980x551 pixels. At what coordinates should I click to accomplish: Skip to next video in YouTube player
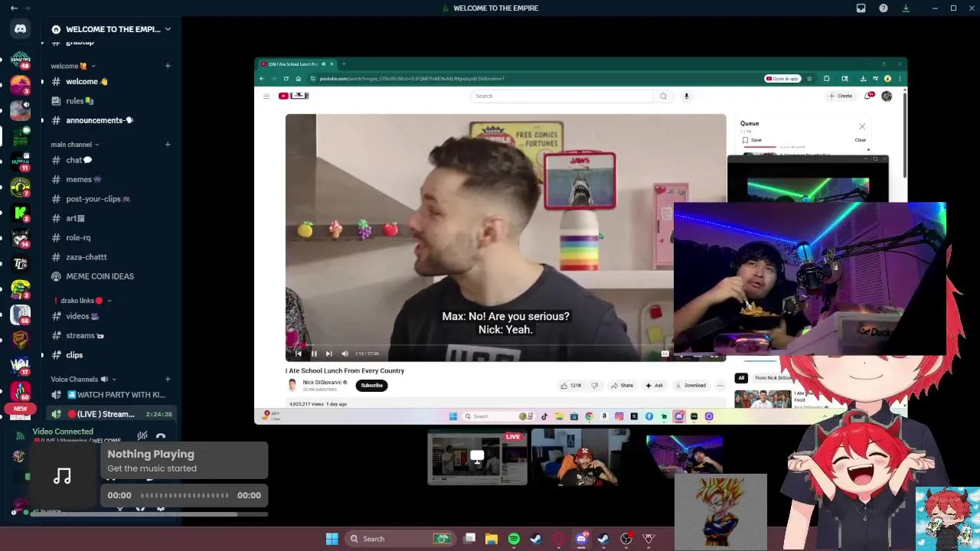[329, 354]
